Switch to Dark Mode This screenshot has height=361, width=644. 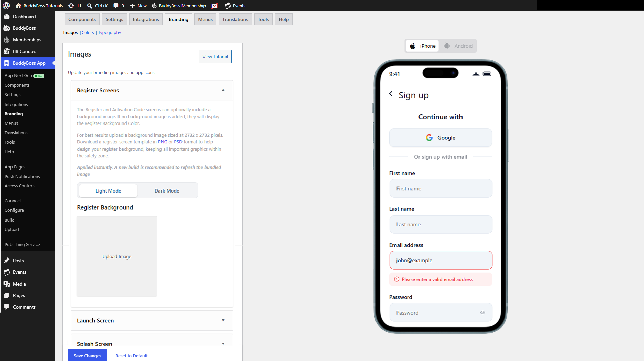[x=167, y=190]
